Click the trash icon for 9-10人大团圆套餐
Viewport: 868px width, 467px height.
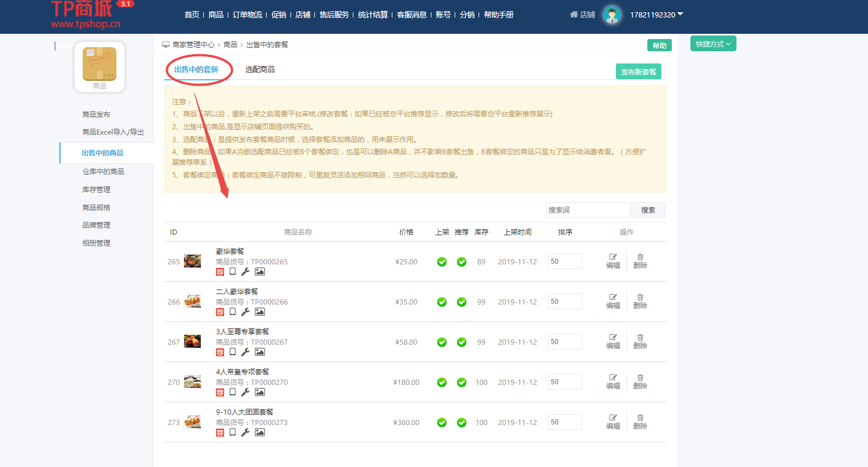[640, 418]
